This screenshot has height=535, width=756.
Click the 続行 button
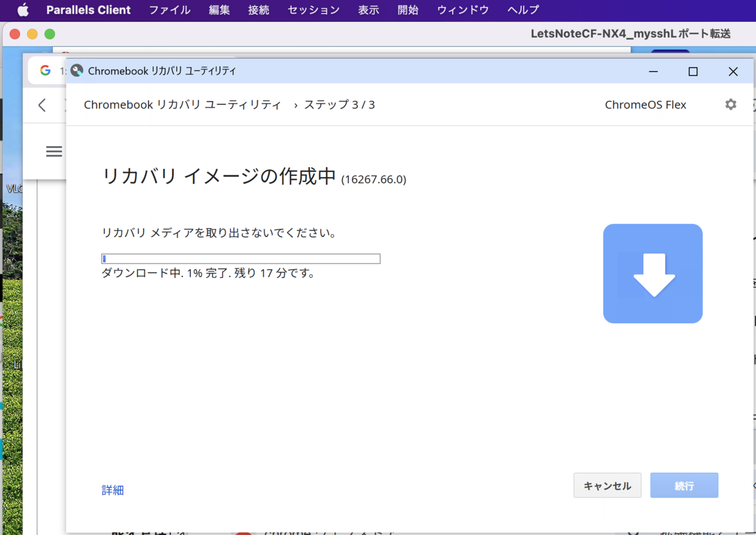click(x=684, y=486)
